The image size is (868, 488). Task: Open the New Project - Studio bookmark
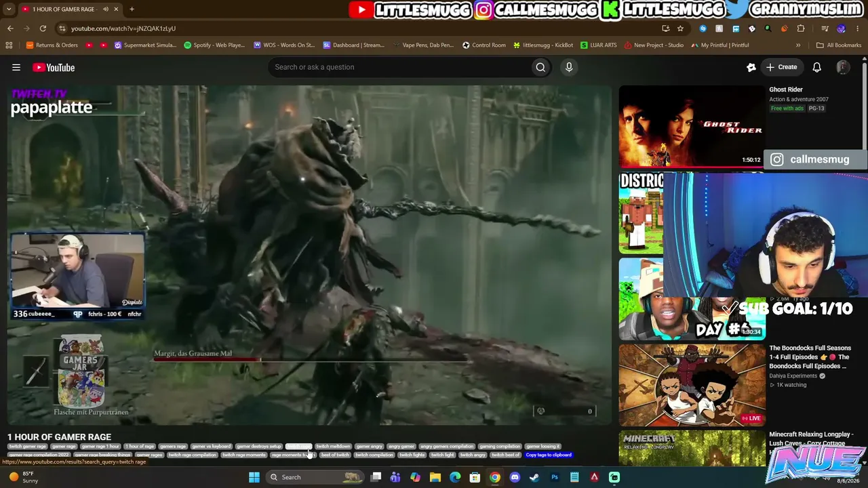654,45
